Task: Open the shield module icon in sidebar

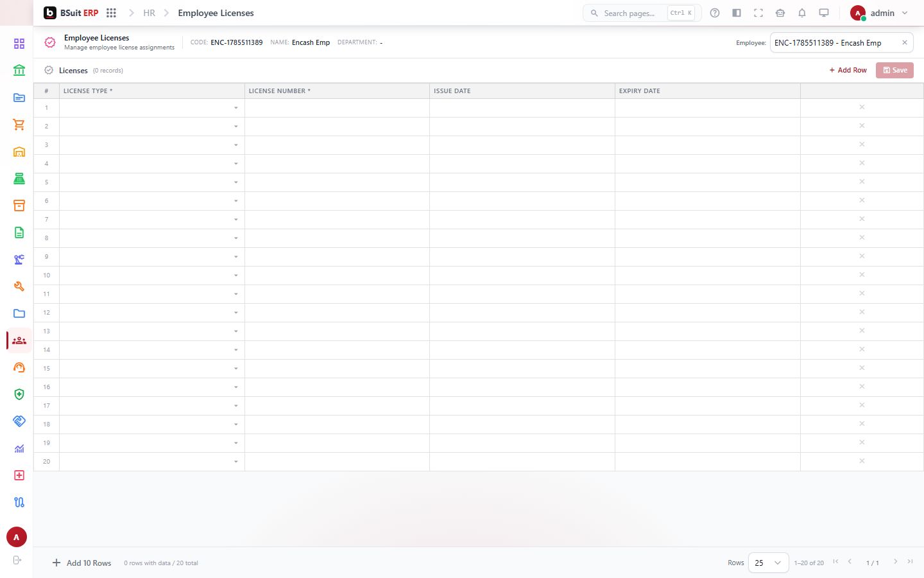Action: point(19,394)
